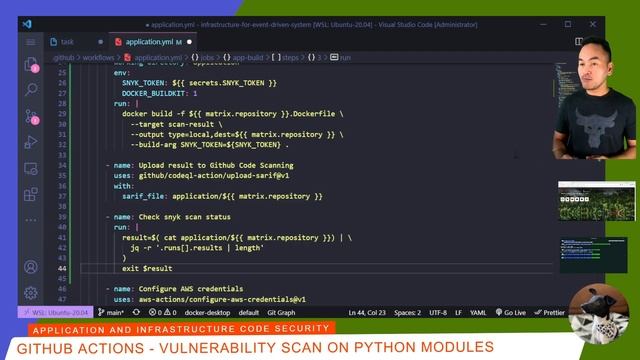Image resolution: width=640 pixels, height=360 pixels.
Task: Click the synchronize changes icon in status bar
Action: (x=136, y=312)
